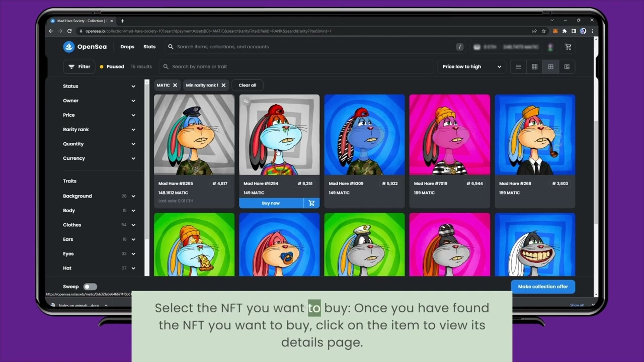The height and width of the screenshot is (362, 644).
Task: Expand the Background trait list
Action: (x=99, y=196)
